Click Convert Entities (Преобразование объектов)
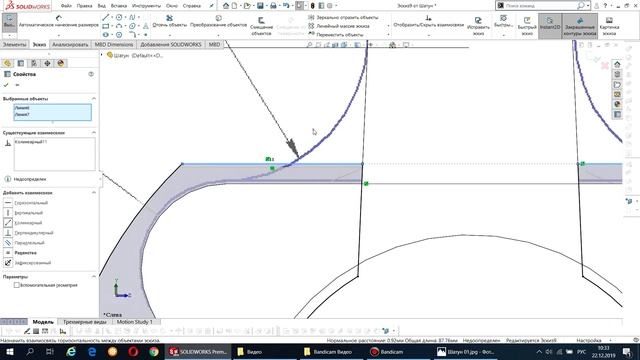 coord(218,21)
